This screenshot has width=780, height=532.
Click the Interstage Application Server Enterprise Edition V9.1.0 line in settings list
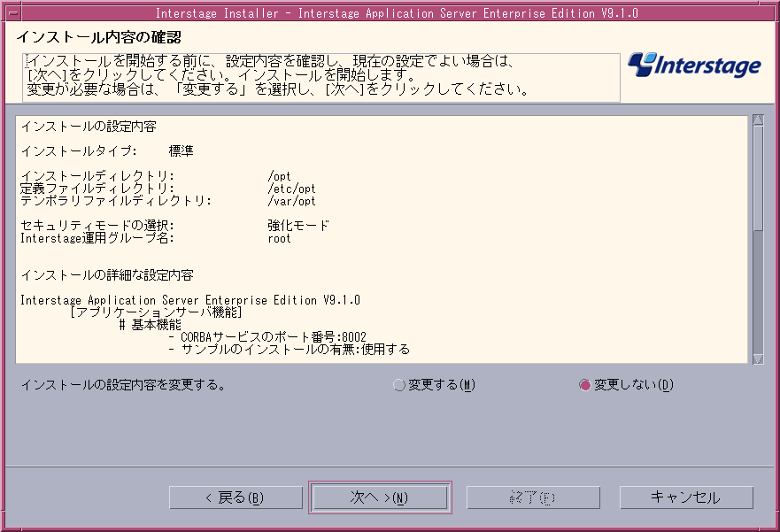[190, 300]
